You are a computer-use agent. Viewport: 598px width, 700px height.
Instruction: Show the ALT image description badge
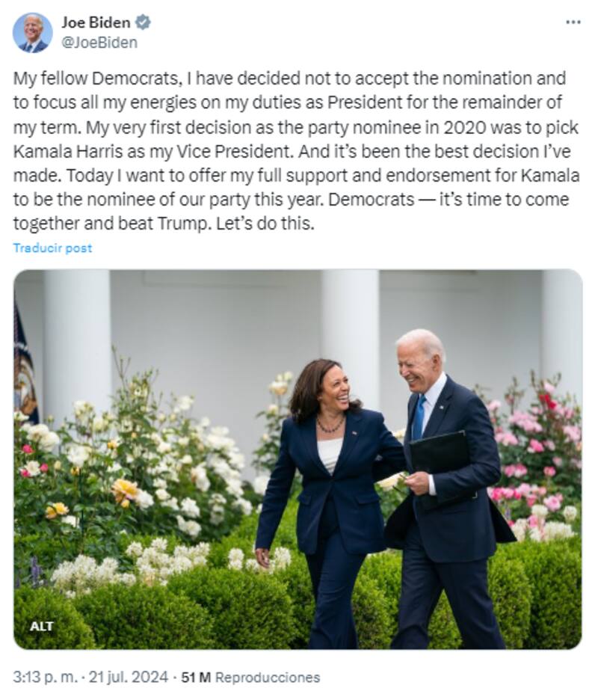click(x=42, y=626)
